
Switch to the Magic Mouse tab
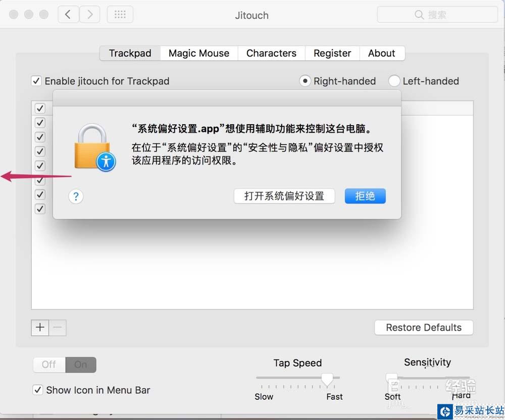[x=199, y=53]
